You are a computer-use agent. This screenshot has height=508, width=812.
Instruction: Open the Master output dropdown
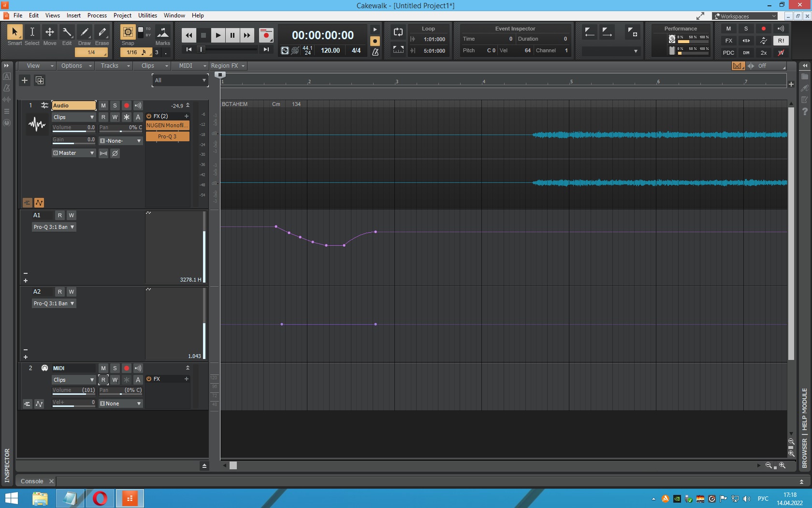point(73,153)
